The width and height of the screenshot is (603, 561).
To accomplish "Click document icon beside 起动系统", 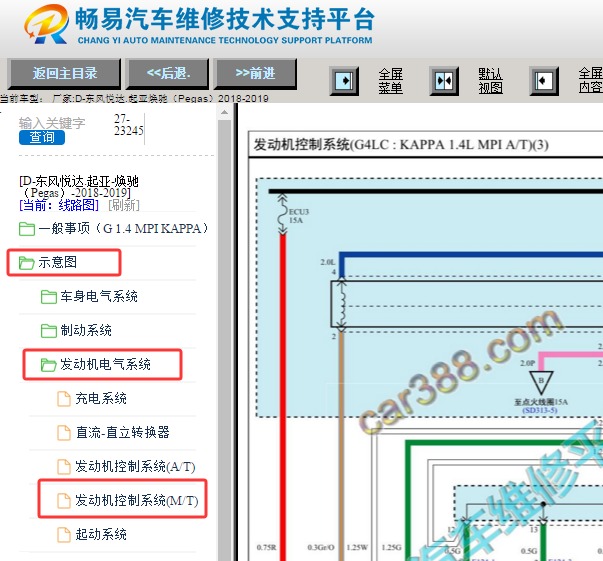I will coord(64,535).
